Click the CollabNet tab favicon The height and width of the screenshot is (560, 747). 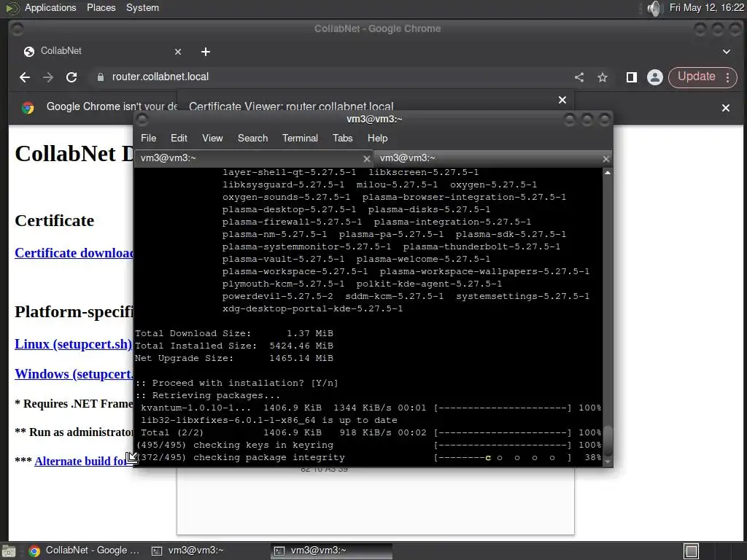coord(29,52)
